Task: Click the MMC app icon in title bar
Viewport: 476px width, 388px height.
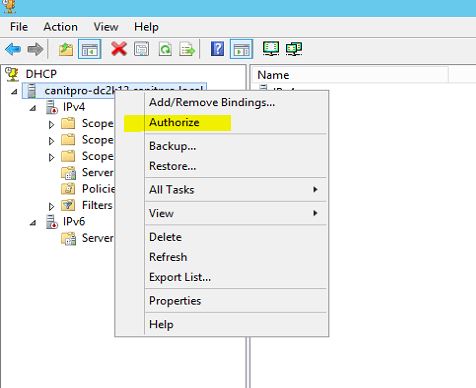Action: pos(9,6)
